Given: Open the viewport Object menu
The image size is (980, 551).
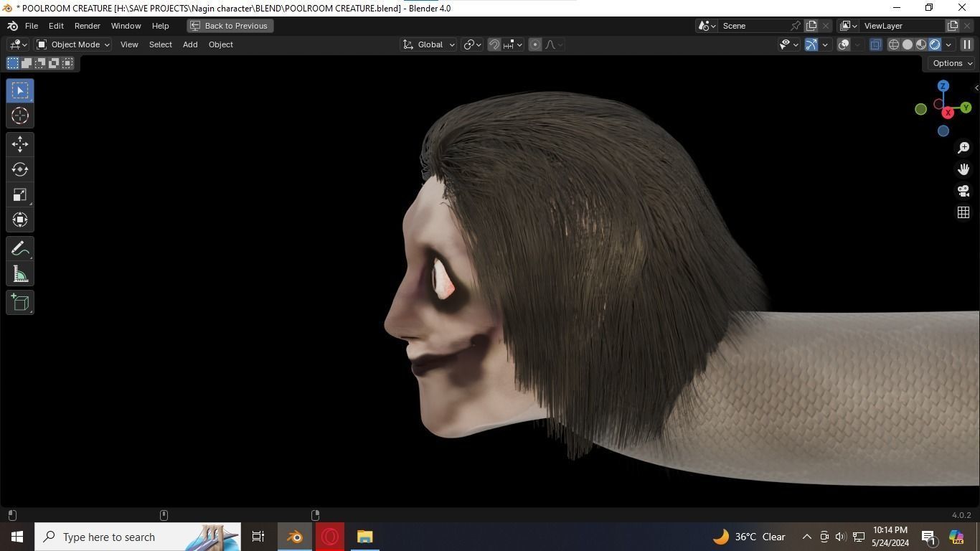Looking at the screenshot, I should pyautogui.click(x=220, y=44).
